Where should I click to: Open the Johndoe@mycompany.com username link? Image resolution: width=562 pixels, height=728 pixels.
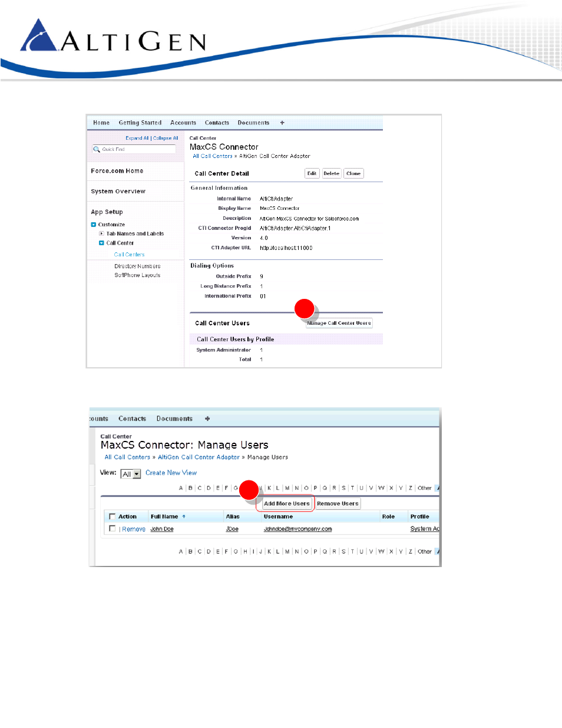pyautogui.click(x=297, y=529)
